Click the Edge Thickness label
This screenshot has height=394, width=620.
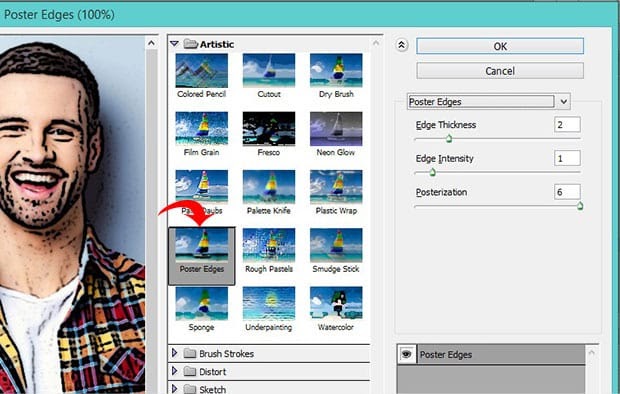[446, 125]
